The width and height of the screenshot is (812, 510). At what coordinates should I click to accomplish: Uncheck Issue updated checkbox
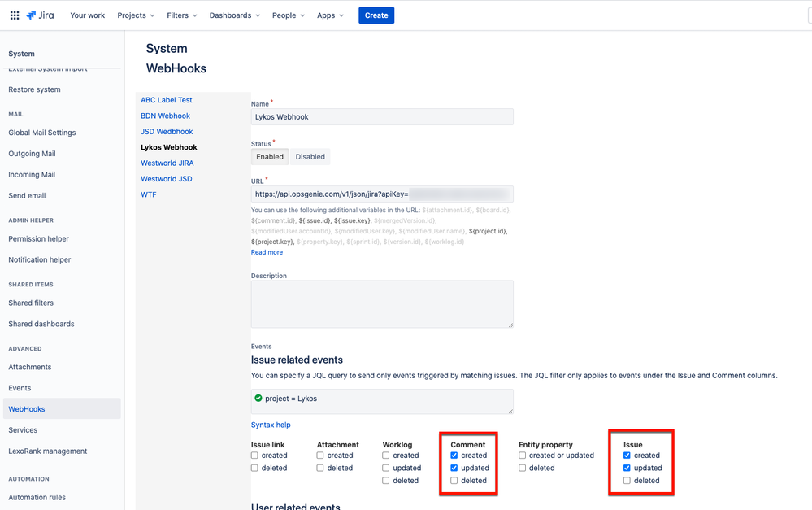[x=627, y=468]
